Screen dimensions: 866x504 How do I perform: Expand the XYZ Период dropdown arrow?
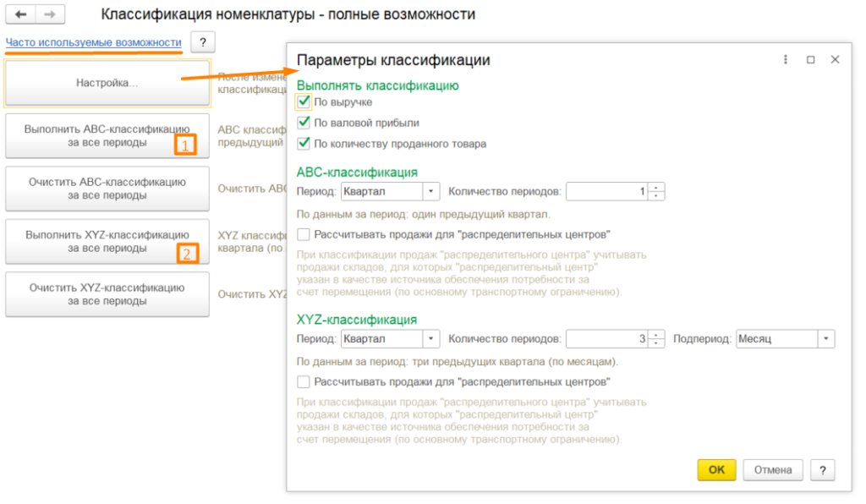[430, 339]
